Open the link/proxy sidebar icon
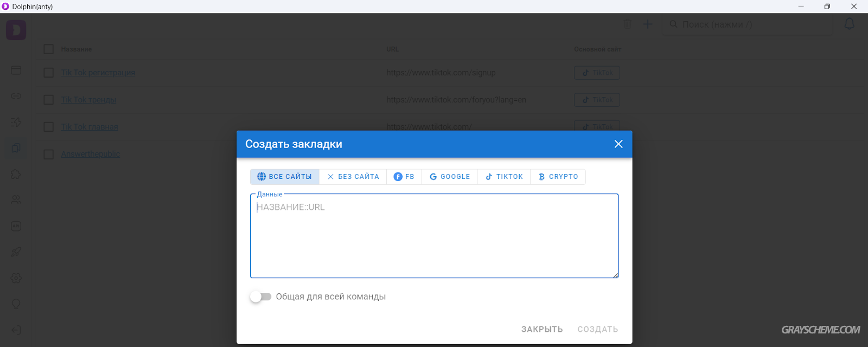The height and width of the screenshot is (347, 868). (16, 96)
